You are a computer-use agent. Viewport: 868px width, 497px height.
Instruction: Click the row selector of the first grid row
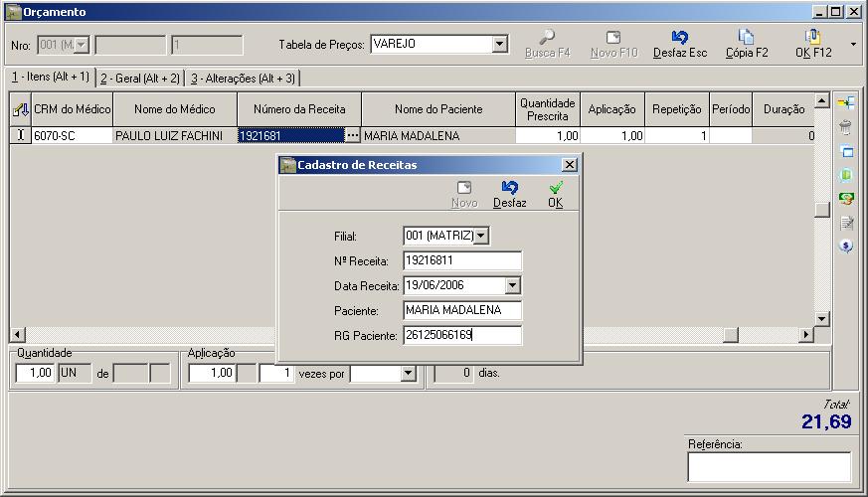21,135
